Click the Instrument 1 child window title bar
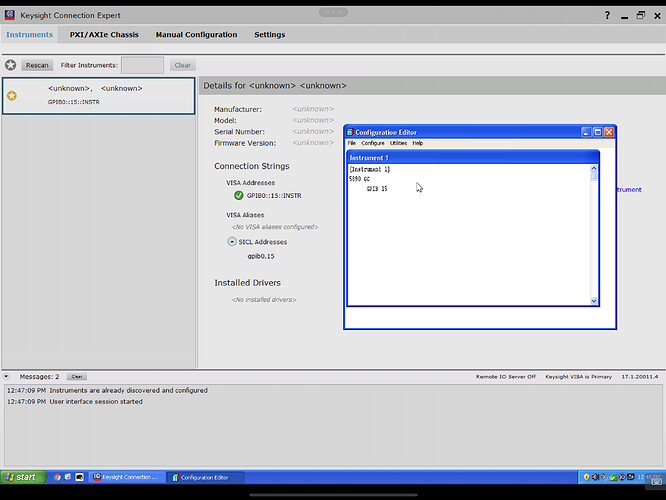 pyautogui.click(x=473, y=158)
